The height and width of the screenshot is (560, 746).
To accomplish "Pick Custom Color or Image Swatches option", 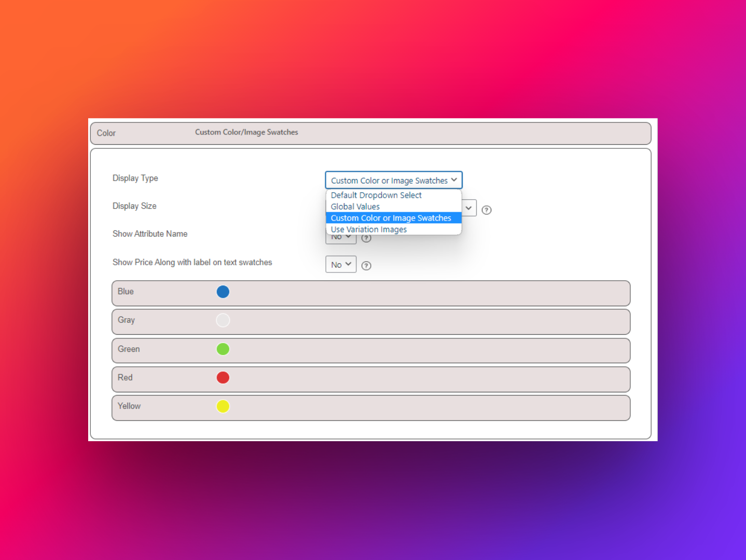I will click(x=391, y=218).
